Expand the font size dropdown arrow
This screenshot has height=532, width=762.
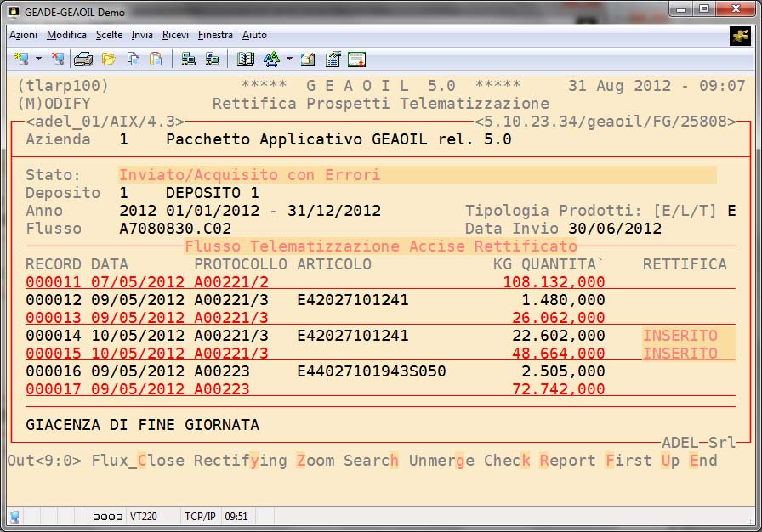(x=289, y=59)
